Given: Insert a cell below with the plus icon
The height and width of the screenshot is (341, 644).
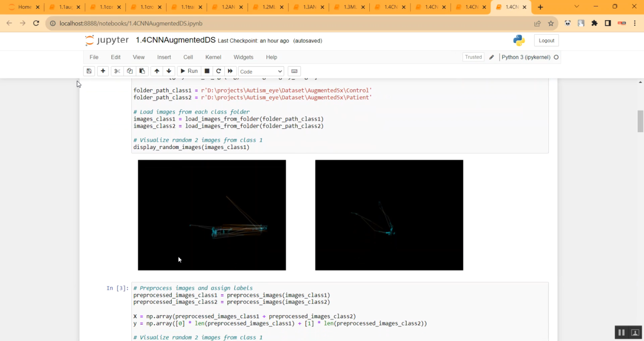Looking at the screenshot, I should click(x=103, y=71).
